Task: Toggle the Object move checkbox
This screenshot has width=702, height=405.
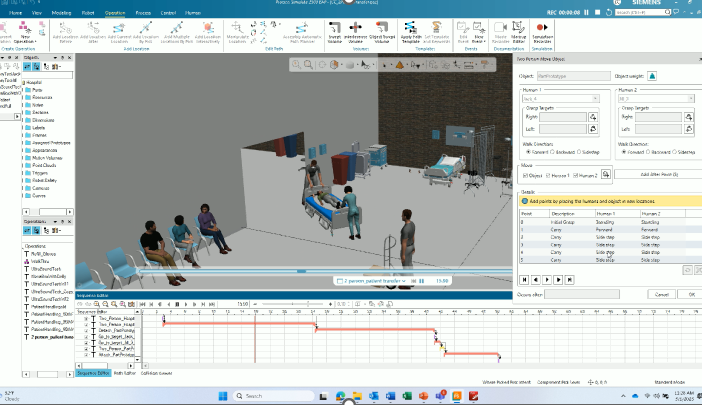Action: [526, 175]
